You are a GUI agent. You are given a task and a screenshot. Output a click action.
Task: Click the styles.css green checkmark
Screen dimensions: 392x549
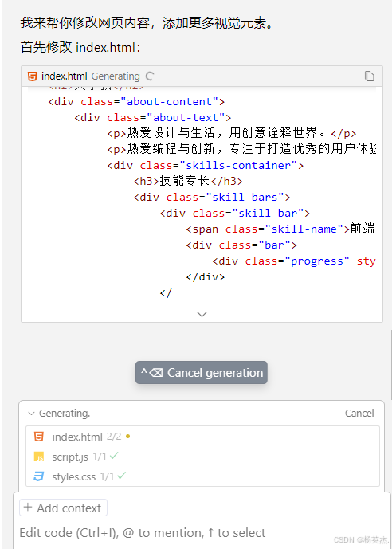tap(121, 476)
